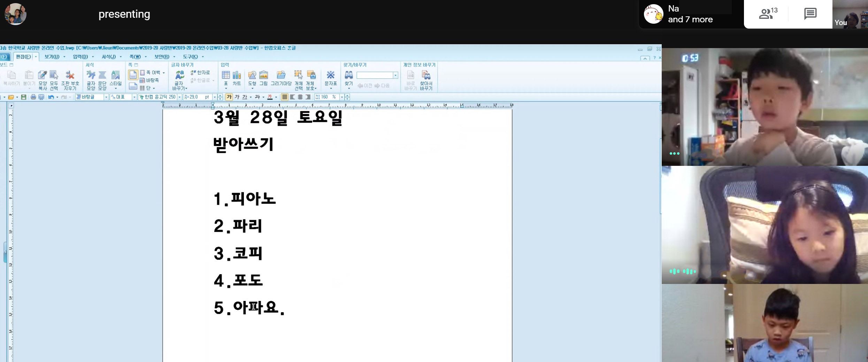Expand the 160% line spacing dropdown
Viewport: 868px width, 362px height.
[341, 97]
